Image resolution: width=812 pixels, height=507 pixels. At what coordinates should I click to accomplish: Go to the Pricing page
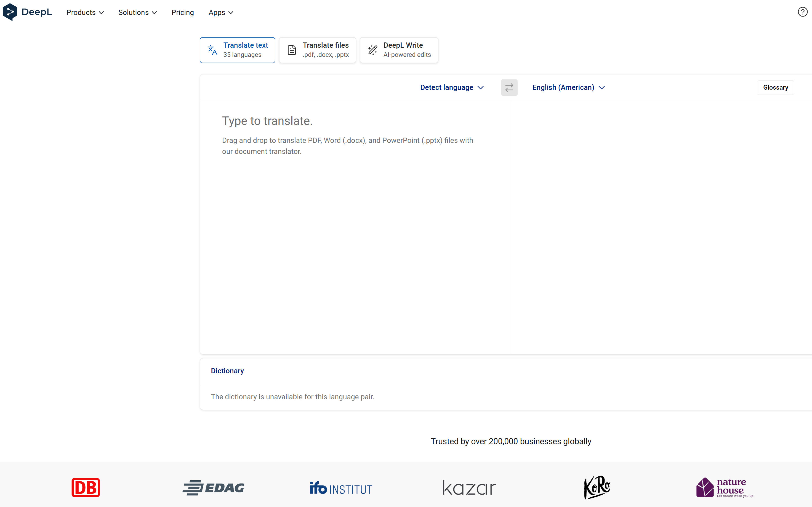pyautogui.click(x=183, y=12)
